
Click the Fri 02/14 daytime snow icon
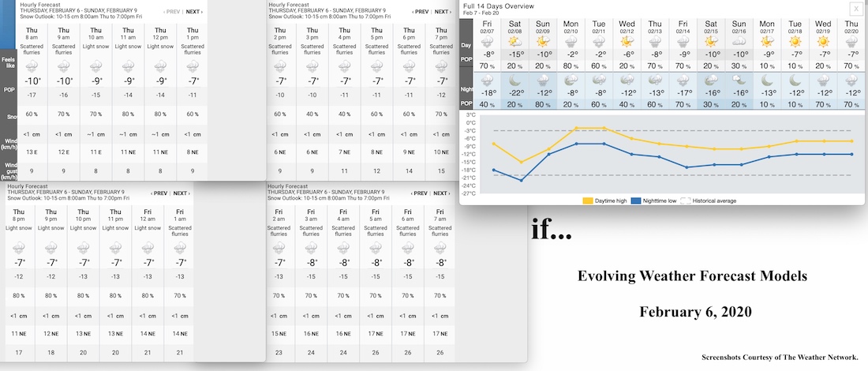pyautogui.click(x=683, y=42)
